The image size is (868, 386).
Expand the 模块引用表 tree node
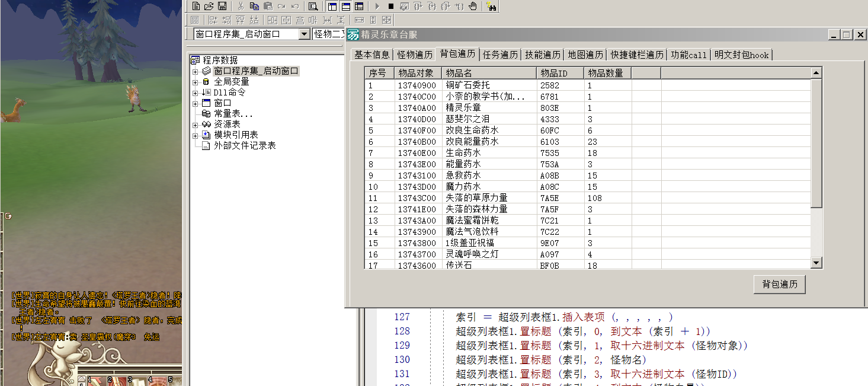coord(195,135)
